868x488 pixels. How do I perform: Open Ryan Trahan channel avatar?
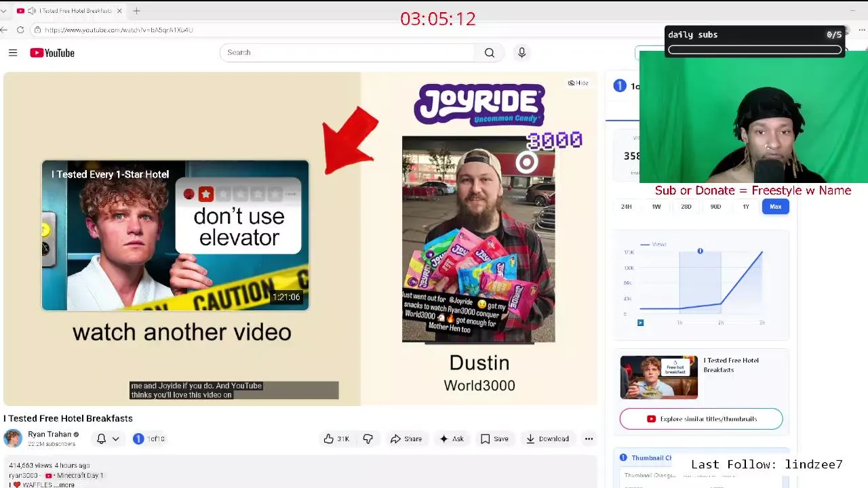(x=13, y=439)
